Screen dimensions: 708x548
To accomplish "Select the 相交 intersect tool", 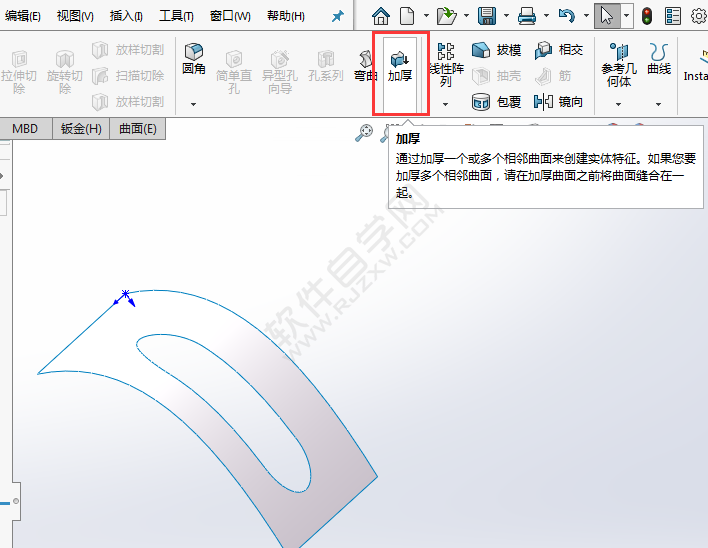I will (x=559, y=50).
